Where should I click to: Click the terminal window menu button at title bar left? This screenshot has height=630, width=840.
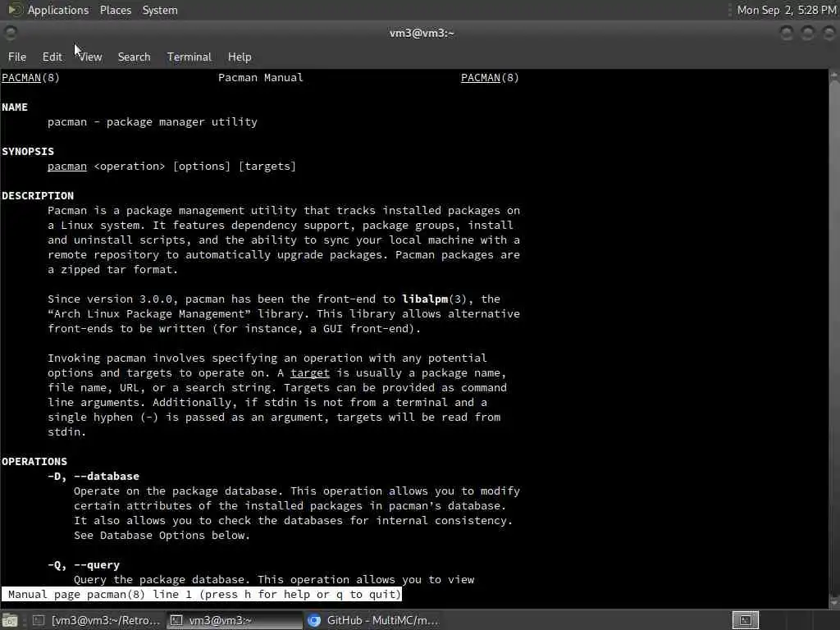point(10,33)
